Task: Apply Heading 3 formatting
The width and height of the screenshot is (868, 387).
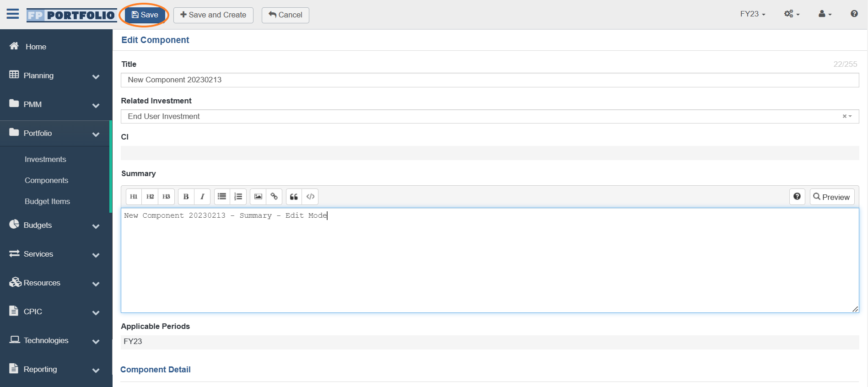Action: pos(166,197)
